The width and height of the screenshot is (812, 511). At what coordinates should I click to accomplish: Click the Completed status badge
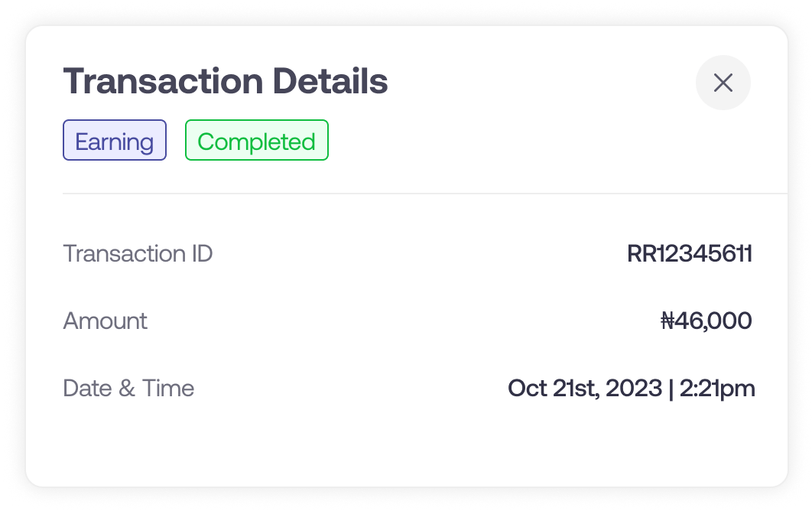click(257, 140)
